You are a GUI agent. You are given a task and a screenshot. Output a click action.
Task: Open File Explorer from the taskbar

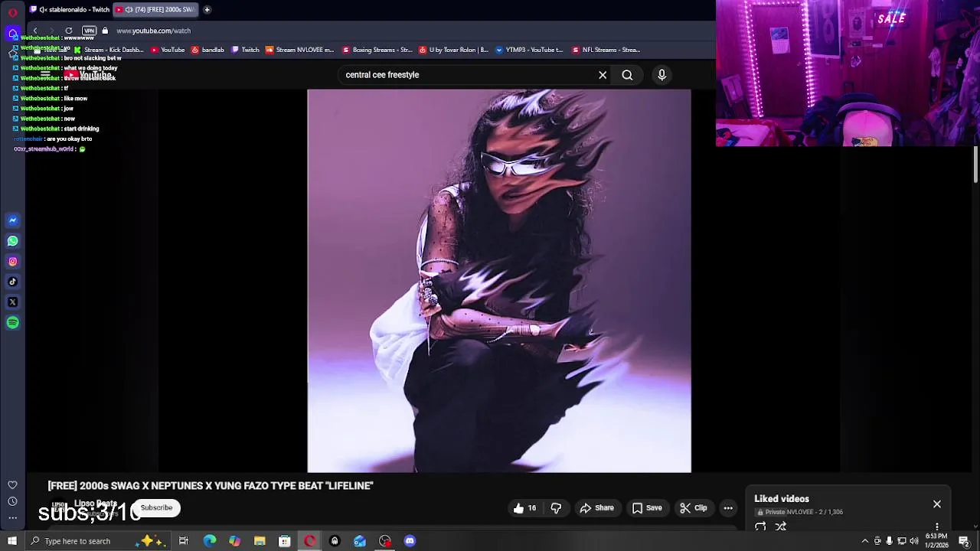pos(260,541)
